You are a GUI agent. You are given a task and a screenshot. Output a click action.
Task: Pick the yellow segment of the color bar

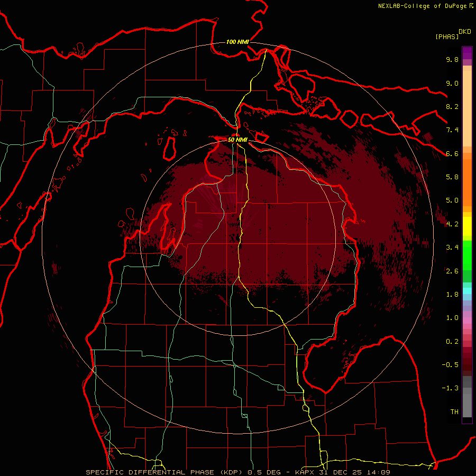pos(467,226)
